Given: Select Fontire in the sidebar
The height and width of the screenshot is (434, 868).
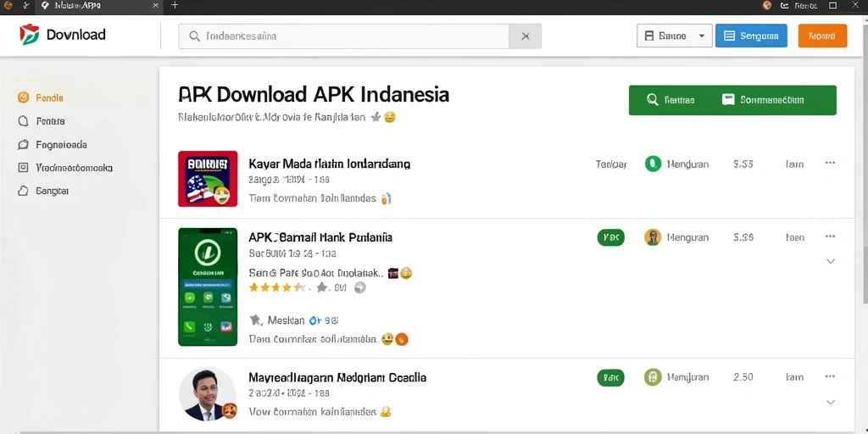Looking at the screenshot, I should coord(50,120).
